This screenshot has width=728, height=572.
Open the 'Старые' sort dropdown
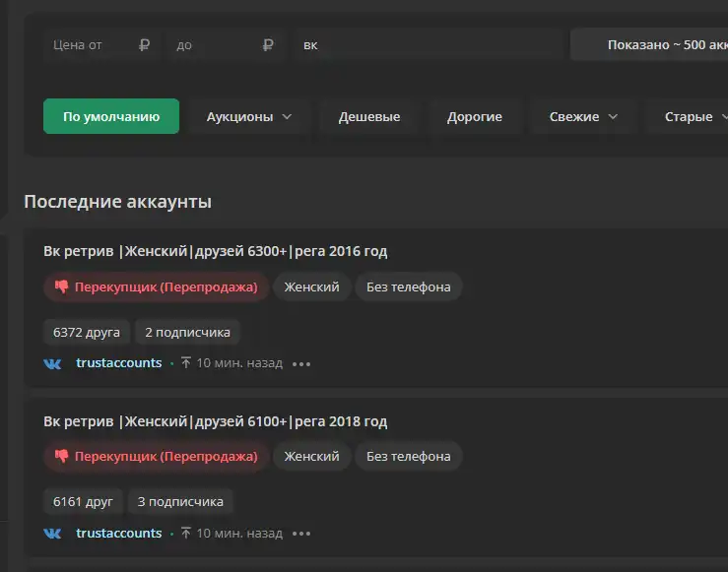[x=689, y=116]
